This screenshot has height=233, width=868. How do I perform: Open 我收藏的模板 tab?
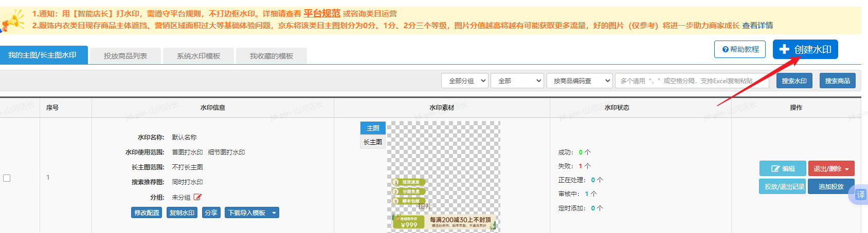271,56
